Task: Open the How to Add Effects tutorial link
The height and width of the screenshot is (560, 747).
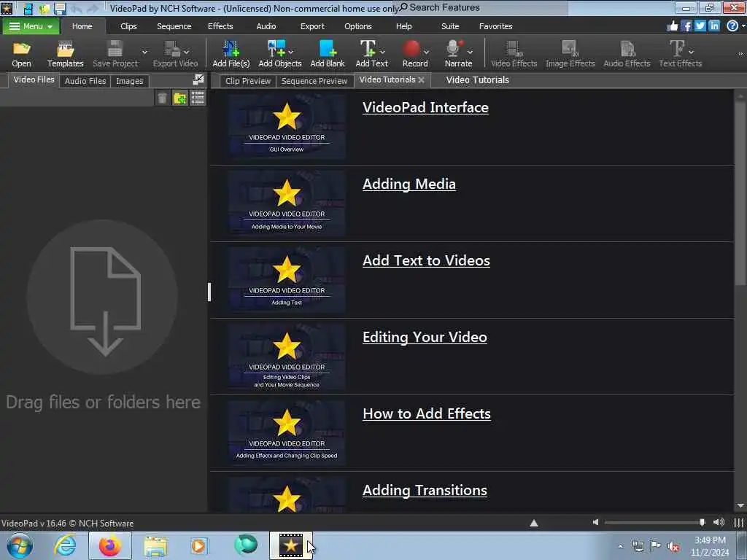Action: point(426,414)
